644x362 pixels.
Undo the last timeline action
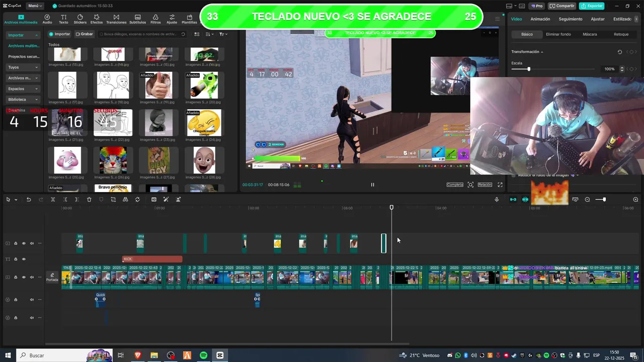pos(29,200)
